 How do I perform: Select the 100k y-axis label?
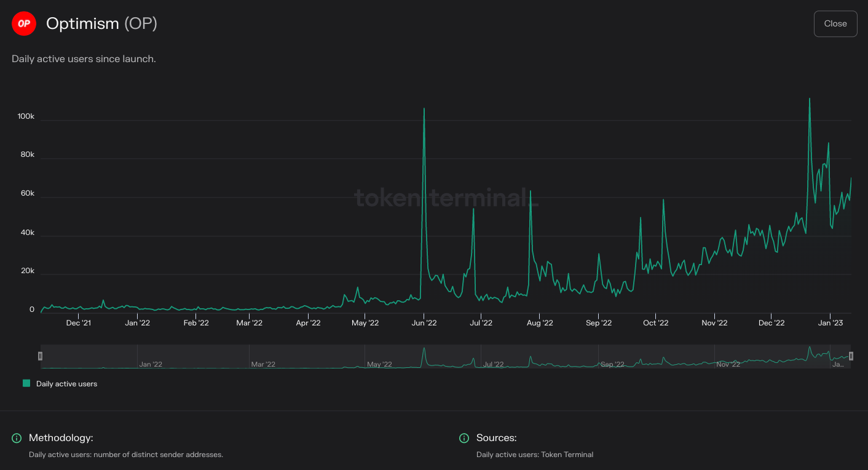27,115
